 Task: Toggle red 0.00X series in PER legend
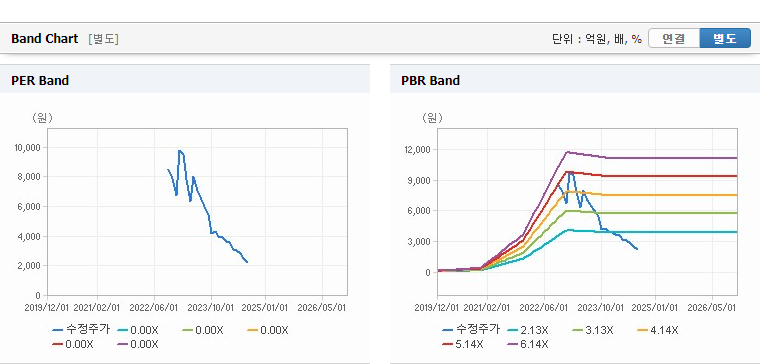(73, 345)
